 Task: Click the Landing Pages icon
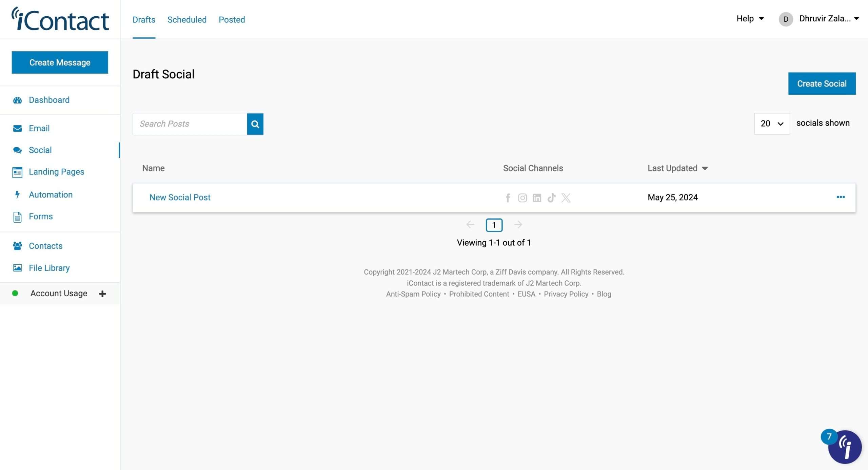click(x=17, y=172)
